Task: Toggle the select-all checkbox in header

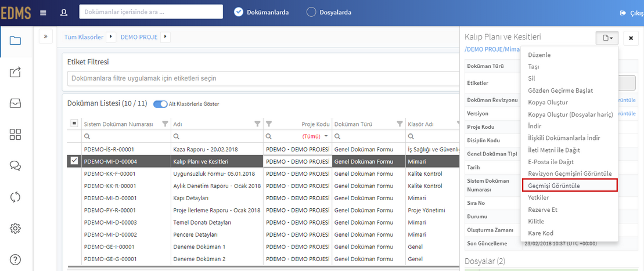Action: [74, 123]
